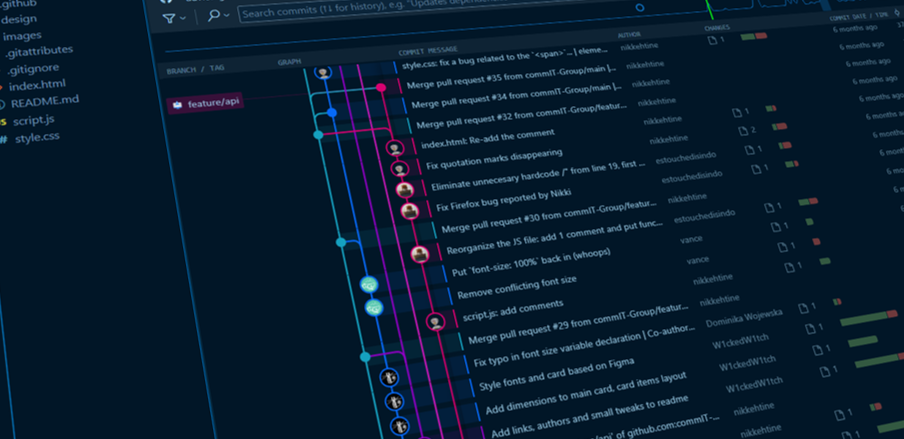The width and height of the screenshot is (904, 439).
Task: Select commit 'Fix typo in font size variable'
Action: [x=585, y=346]
